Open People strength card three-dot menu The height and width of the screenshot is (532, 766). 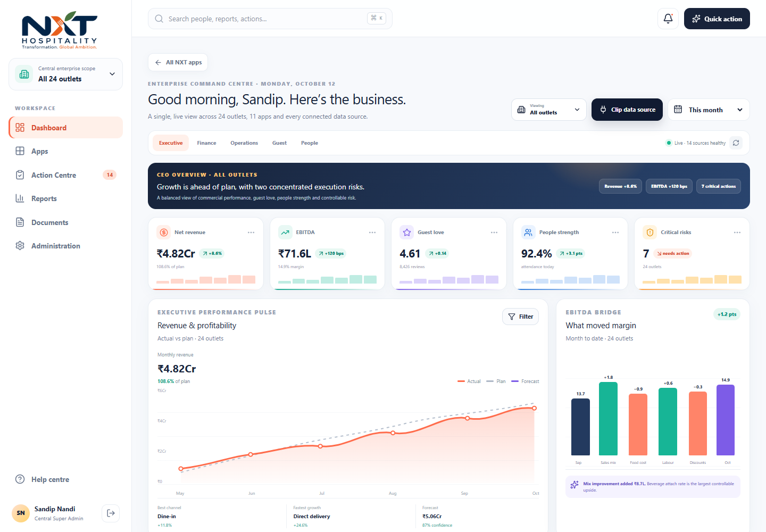(x=615, y=232)
